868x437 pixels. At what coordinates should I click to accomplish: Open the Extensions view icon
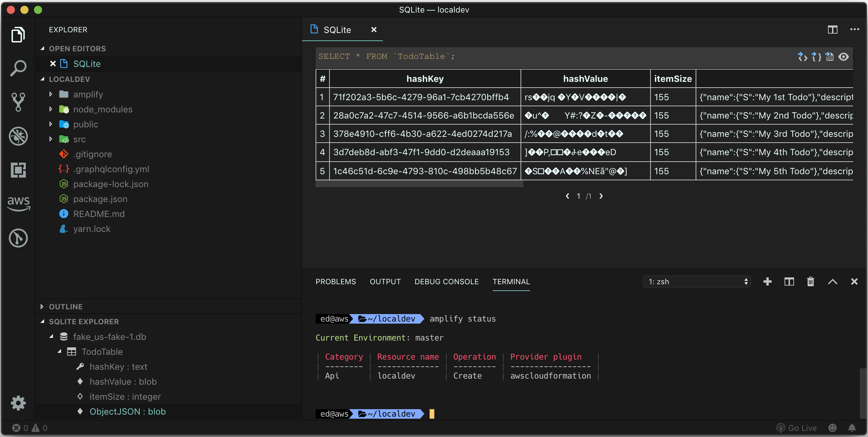[x=18, y=170]
